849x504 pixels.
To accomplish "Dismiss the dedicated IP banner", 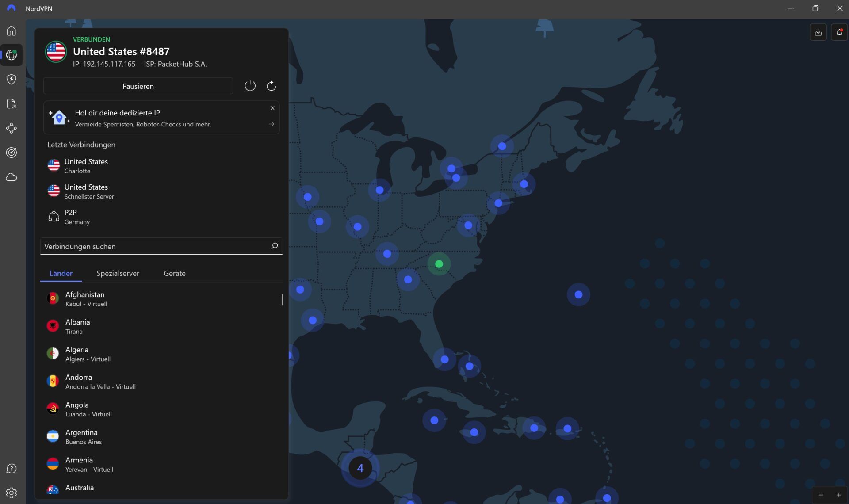I will pos(272,108).
